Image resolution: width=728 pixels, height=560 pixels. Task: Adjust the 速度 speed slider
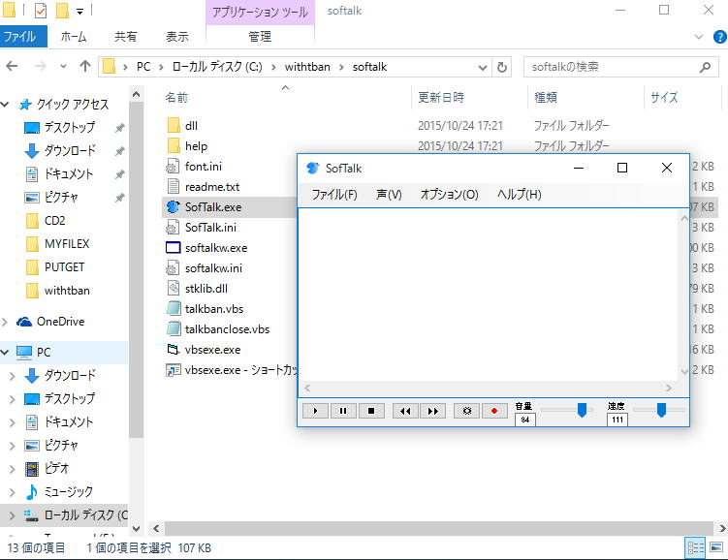[x=661, y=410]
